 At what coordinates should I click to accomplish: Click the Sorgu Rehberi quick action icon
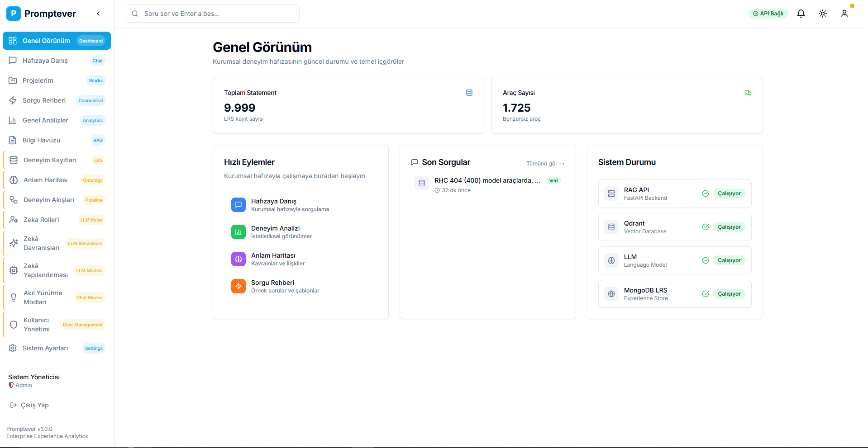coord(238,286)
